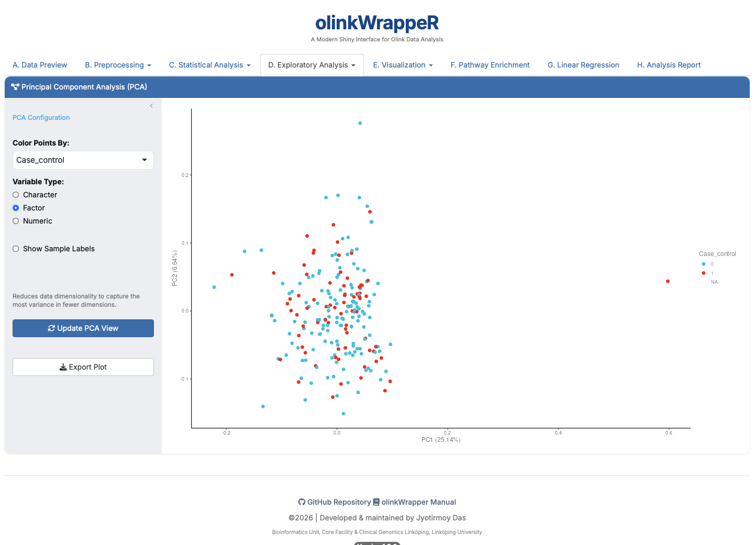Click the outlier red point near PC1 0.6

click(668, 281)
